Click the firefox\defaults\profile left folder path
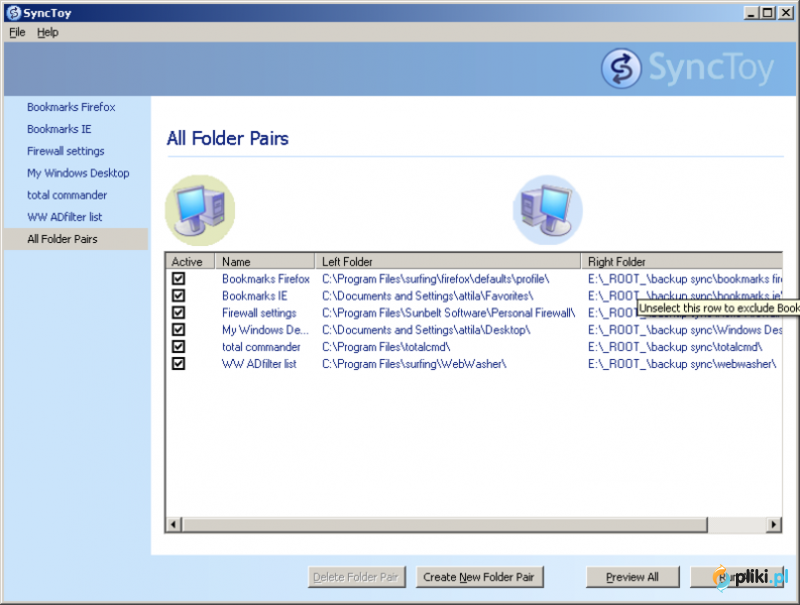 point(436,279)
